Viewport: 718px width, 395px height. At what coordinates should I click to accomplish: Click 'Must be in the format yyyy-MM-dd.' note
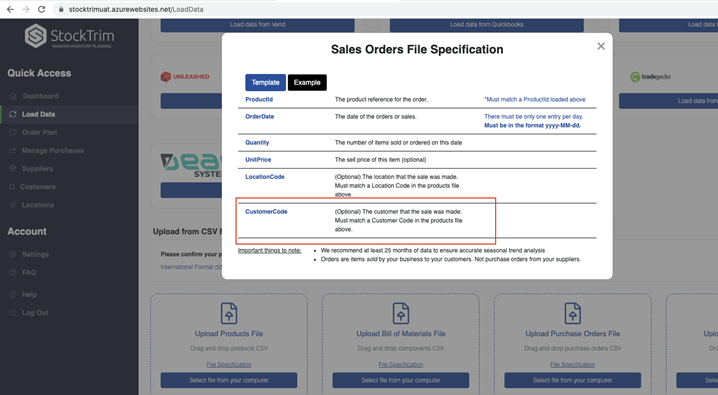coord(533,125)
